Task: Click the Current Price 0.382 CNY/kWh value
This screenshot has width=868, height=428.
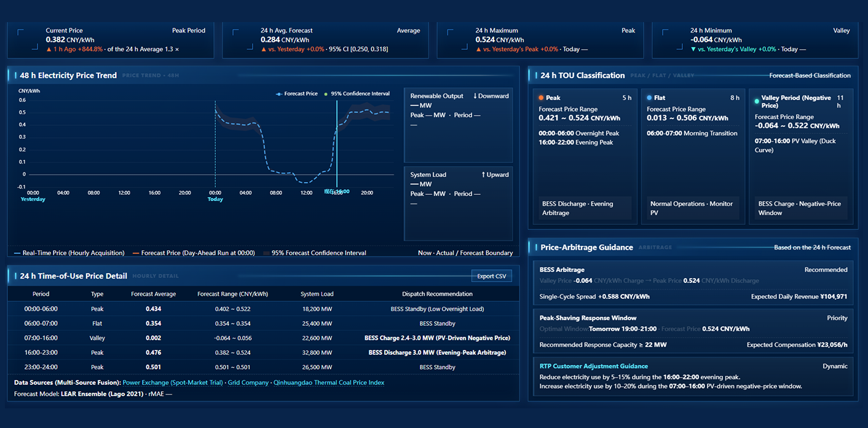Action: 70,39
